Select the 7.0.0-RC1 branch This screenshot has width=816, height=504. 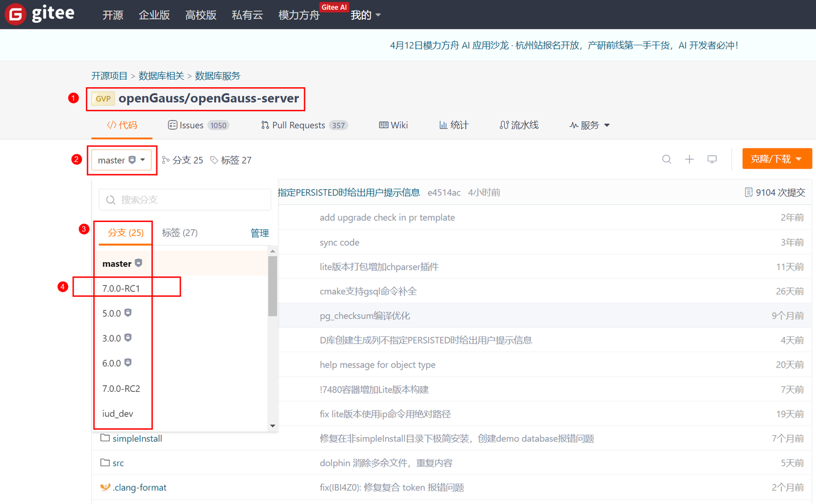click(x=121, y=288)
